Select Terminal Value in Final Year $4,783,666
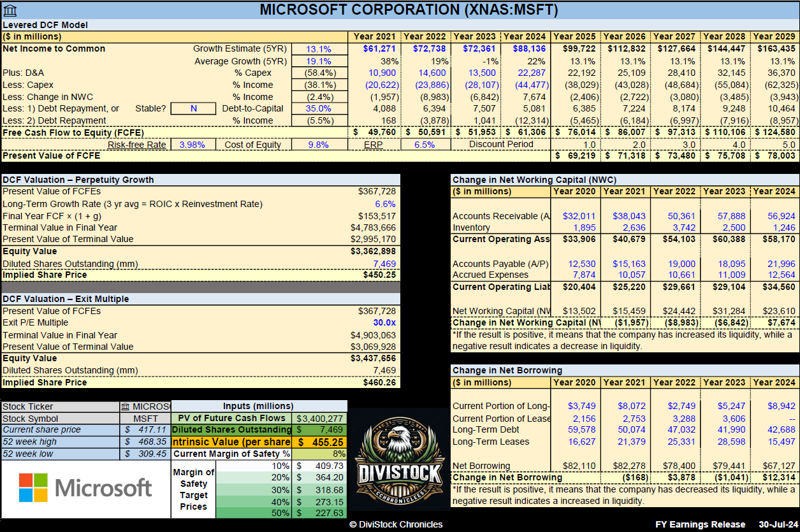This screenshot has height=532, width=800. (x=373, y=227)
